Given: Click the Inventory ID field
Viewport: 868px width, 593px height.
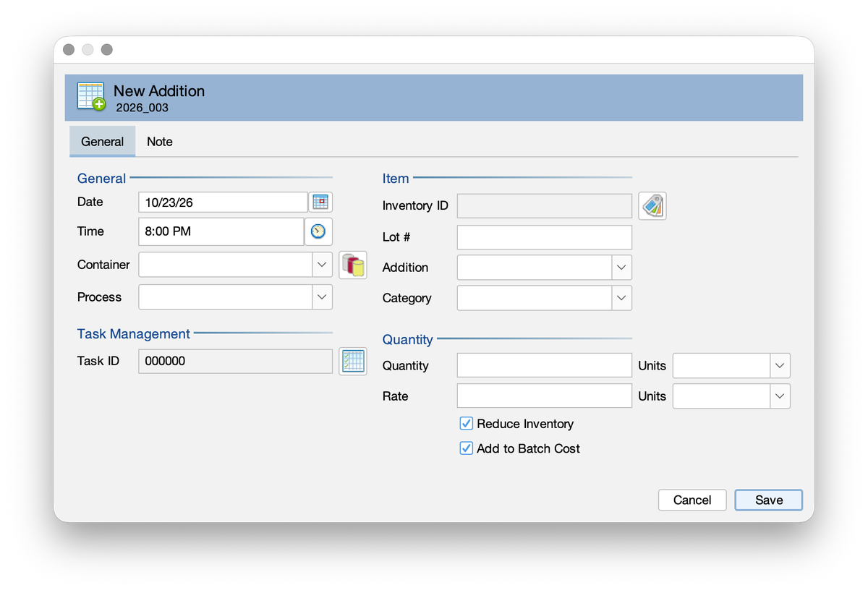Looking at the screenshot, I should pos(545,205).
